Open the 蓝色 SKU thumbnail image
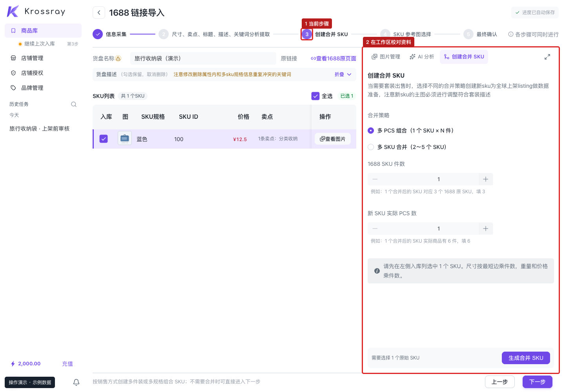565x392 pixels. (x=125, y=138)
